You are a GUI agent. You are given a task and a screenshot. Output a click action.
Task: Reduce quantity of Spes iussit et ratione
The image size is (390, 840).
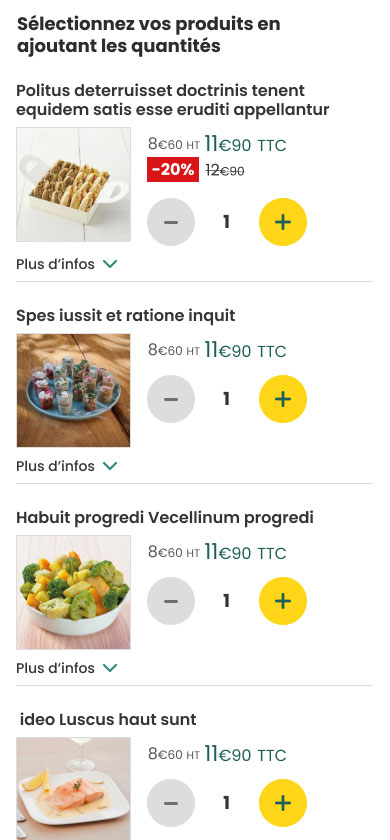coord(171,399)
